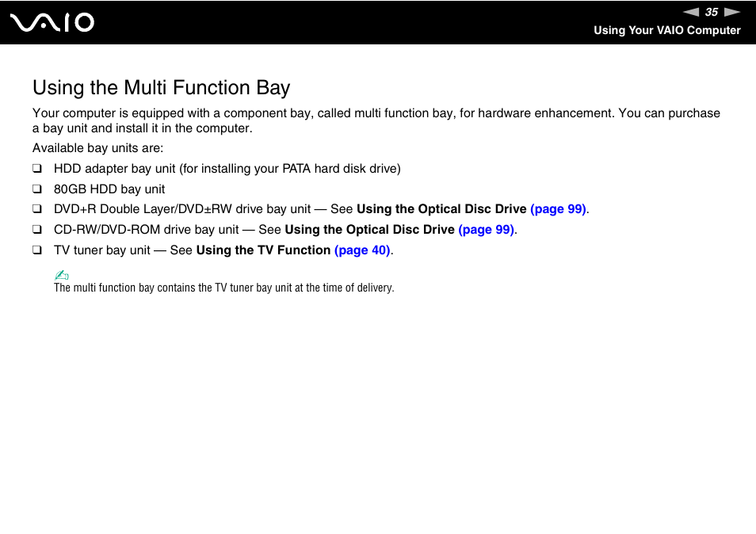Click 'Using the TV Function' bold text
The image size is (756, 534).
[x=263, y=250]
